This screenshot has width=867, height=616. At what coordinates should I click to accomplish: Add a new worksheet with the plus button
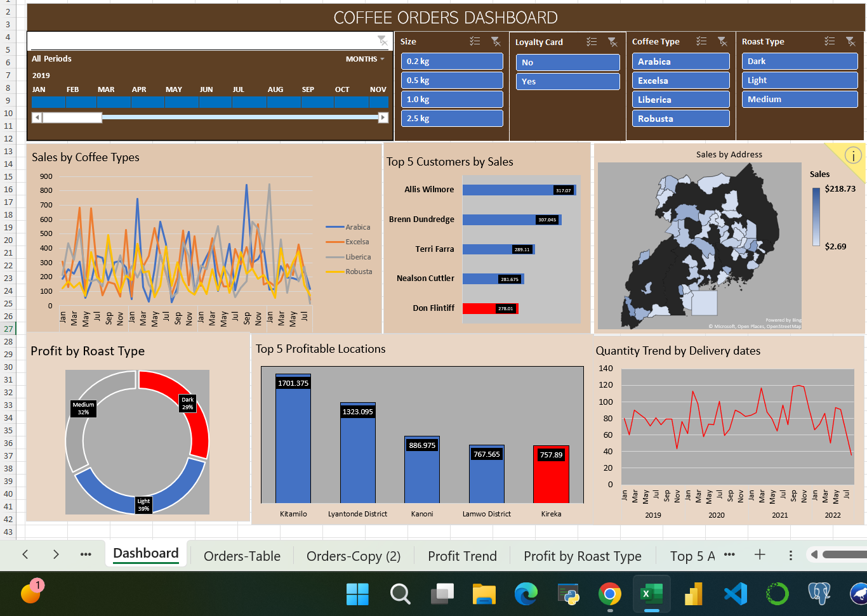click(x=760, y=554)
